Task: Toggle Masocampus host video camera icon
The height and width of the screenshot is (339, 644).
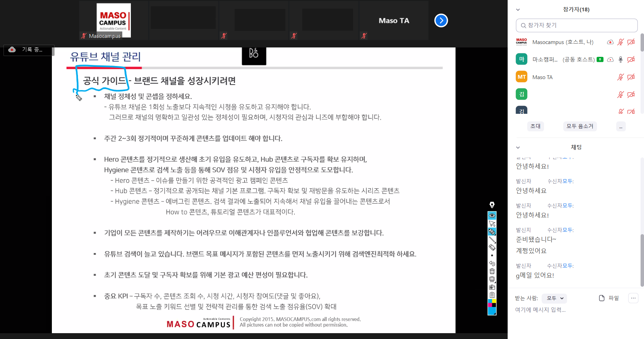Action: (631, 42)
